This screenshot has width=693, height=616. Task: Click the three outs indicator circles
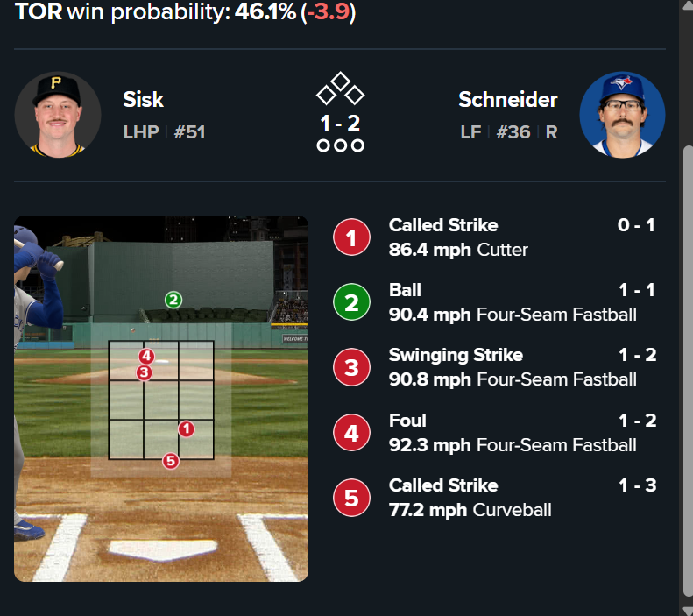(340, 145)
